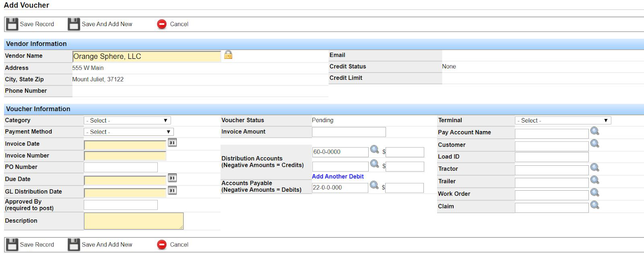Click the Description text area
This screenshot has height=254, width=644.
tap(134, 221)
